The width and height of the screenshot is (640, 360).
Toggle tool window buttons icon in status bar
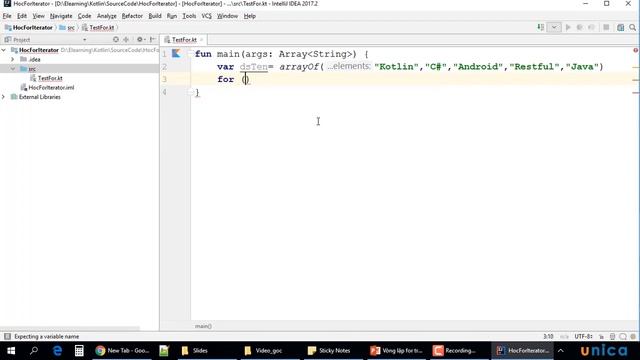click(x=7, y=336)
